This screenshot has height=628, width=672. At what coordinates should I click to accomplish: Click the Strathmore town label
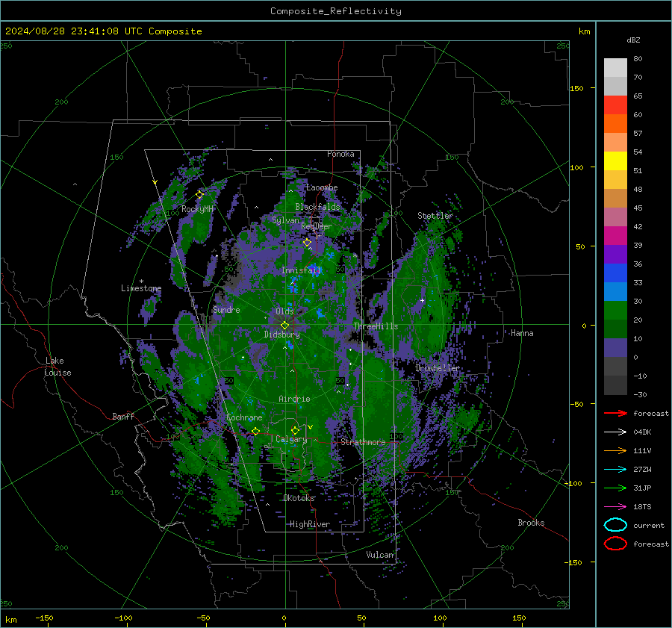pyautogui.click(x=363, y=442)
